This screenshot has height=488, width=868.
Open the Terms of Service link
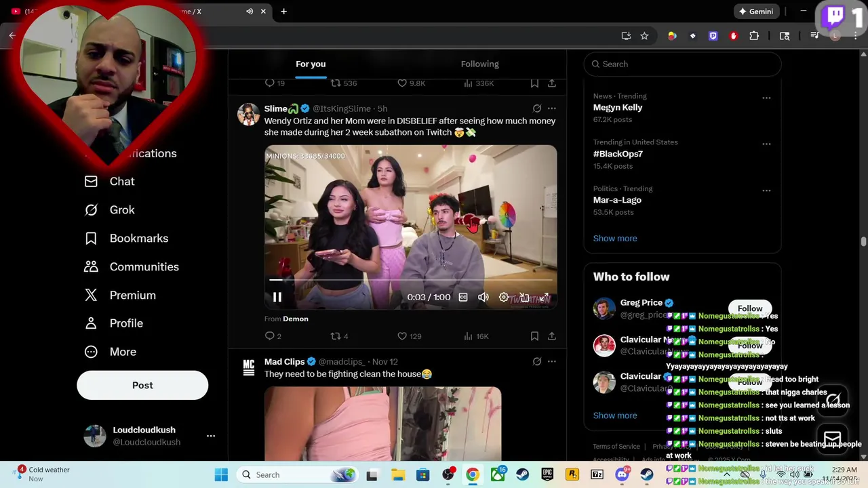click(x=616, y=447)
